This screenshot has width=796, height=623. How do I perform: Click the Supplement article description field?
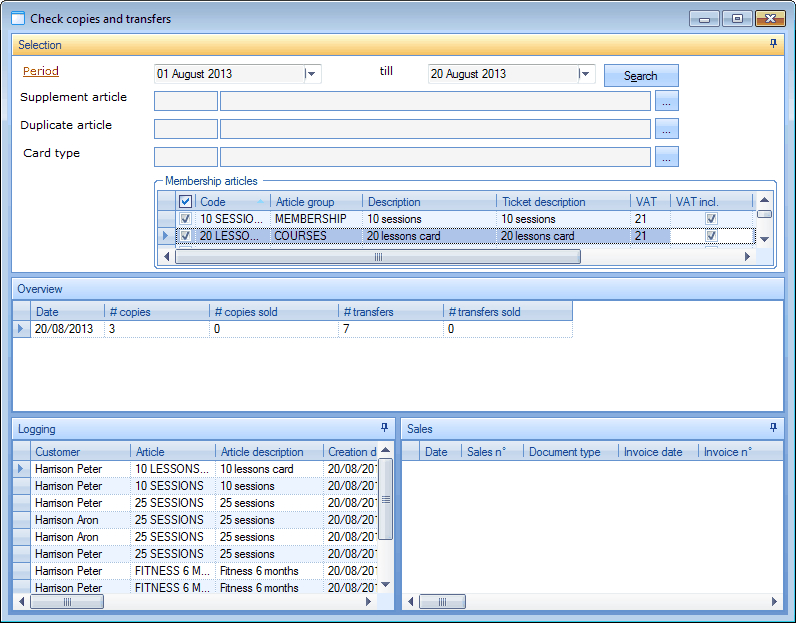point(435,100)
